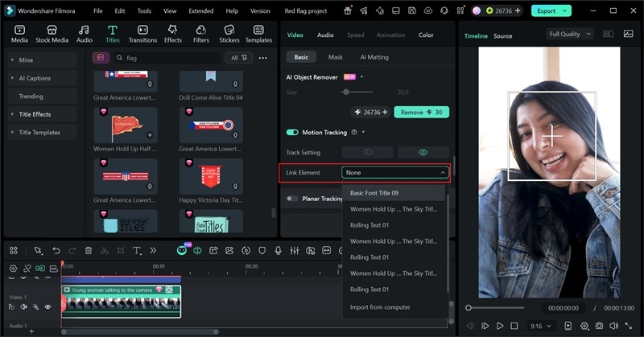Enter fullscreen preview mode
Image resolution: width=644 pixels, height=337 pixels.
point(629,326)
